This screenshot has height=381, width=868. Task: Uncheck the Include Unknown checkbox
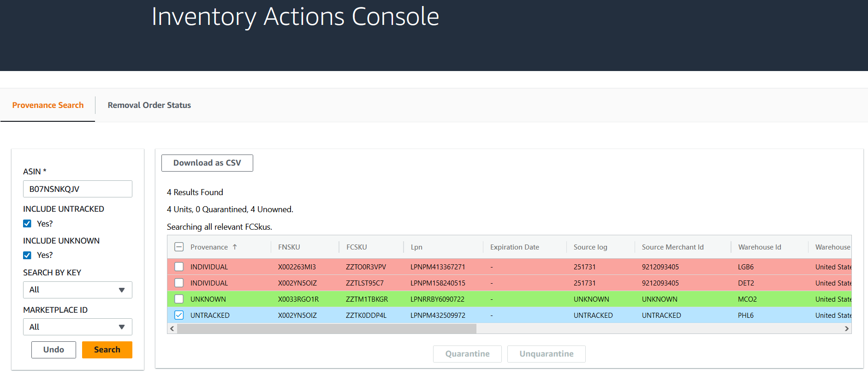27,255
